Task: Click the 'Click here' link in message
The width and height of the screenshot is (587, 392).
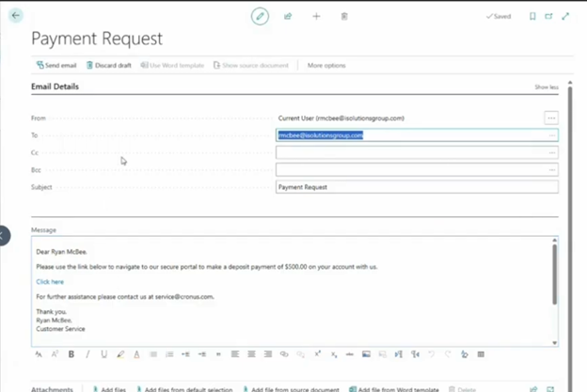Action: [x=50, y=282]
